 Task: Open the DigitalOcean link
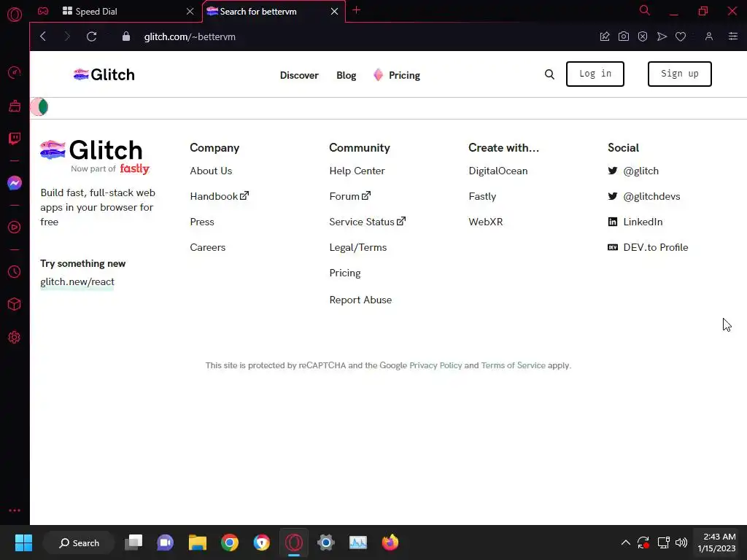point(498,171)
